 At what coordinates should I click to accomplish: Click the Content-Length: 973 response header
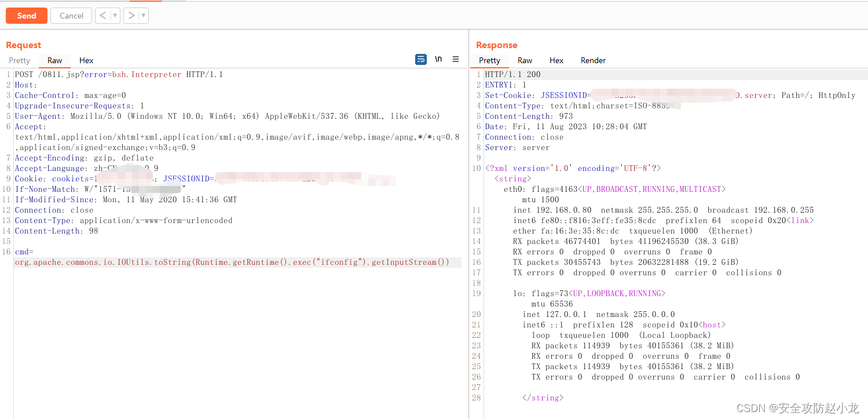pyautogui.click(x=529, y=116)
